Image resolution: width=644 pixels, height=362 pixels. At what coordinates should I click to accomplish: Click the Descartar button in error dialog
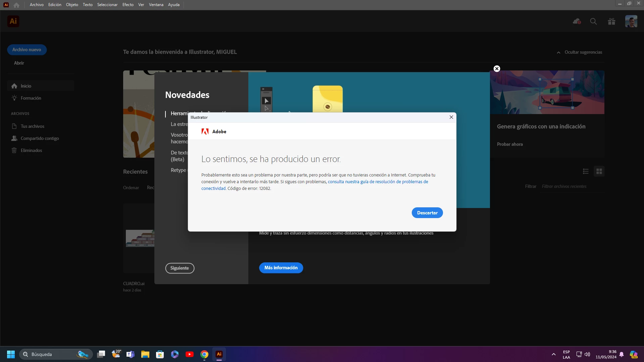tap(427, 213)
